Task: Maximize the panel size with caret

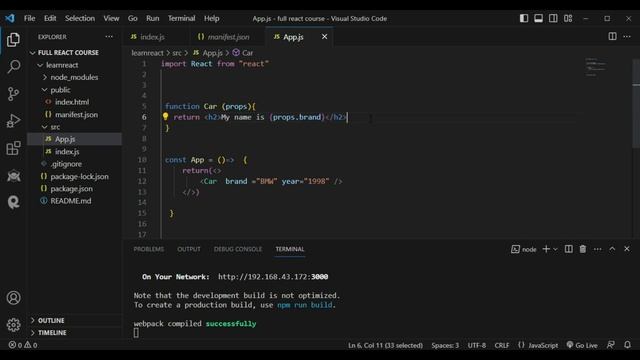Action: pos(612,249)
